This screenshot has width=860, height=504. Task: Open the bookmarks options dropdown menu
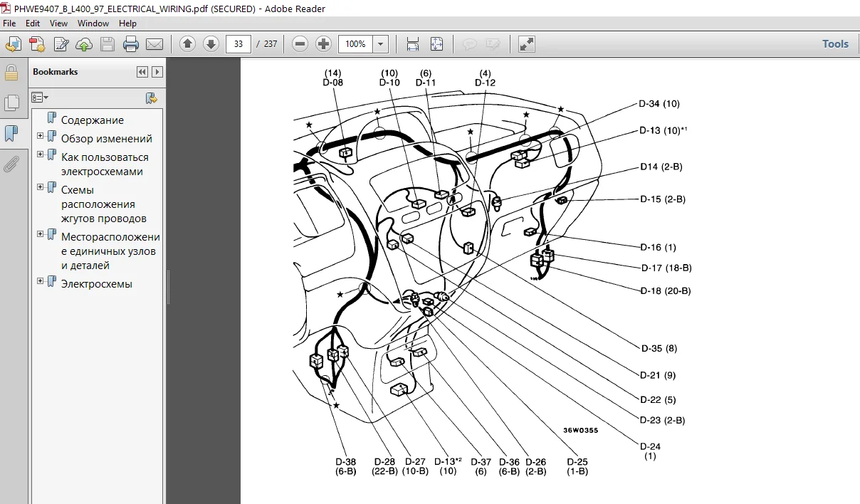[41, 98]
